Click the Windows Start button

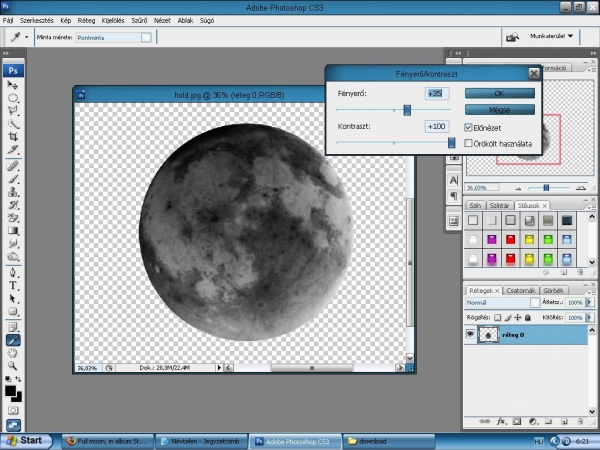tap(25, 441)
